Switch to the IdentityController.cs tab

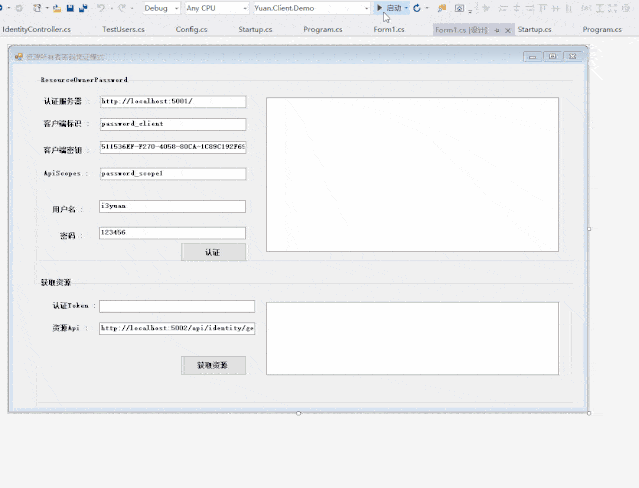pyautogui.click(x=36, y=30)
